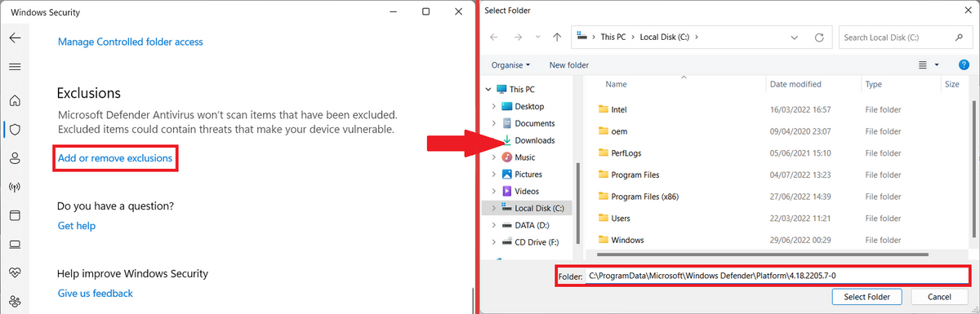Screen dimensions: 980x314
Task: Go back in Windows Security
Action: point(15,38)
